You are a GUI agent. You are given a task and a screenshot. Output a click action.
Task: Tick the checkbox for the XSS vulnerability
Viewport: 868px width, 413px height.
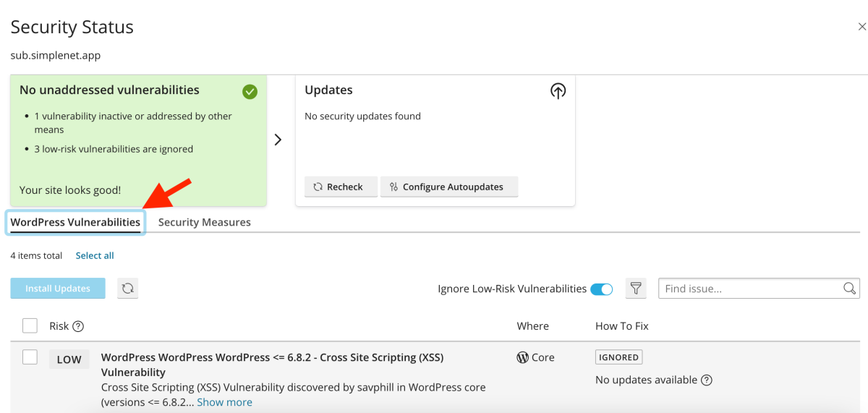(x=30, y=357)
